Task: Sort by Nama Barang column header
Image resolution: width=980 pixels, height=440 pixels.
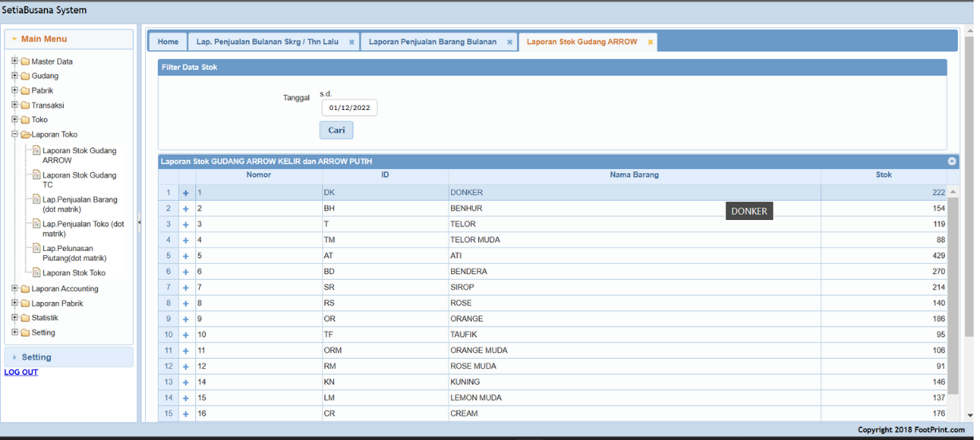Action: (x=634, y=175)
